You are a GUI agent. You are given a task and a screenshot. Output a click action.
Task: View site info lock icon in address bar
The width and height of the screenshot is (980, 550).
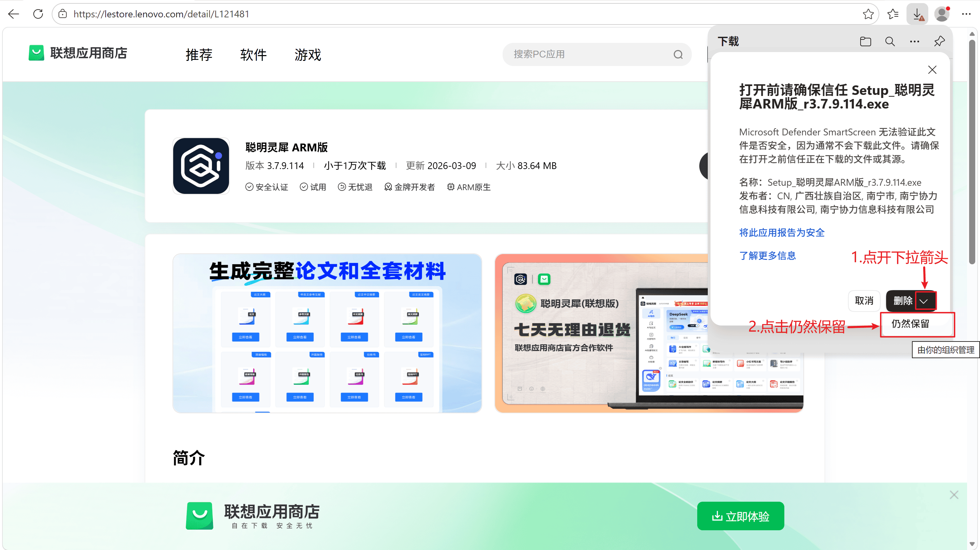63,14
